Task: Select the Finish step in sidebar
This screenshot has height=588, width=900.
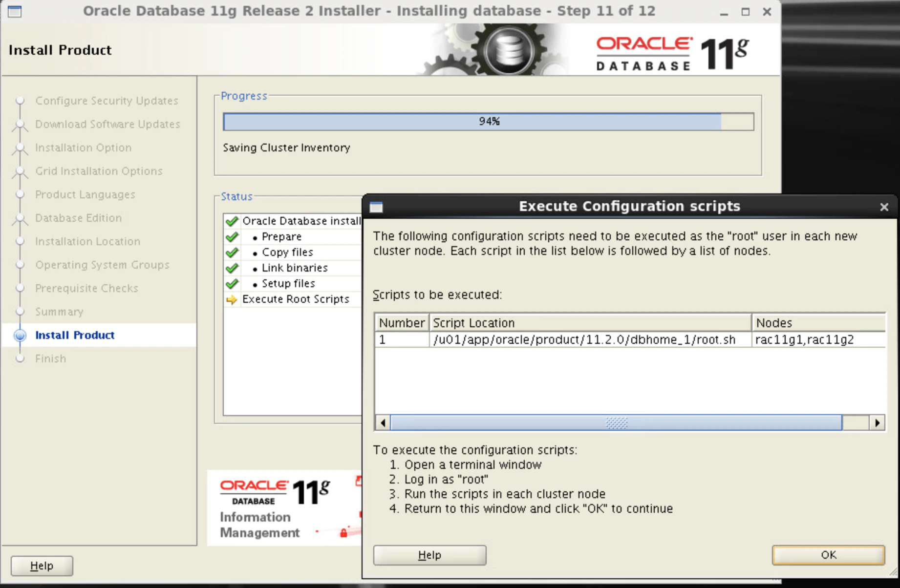Action: click(x=50, y=358)
